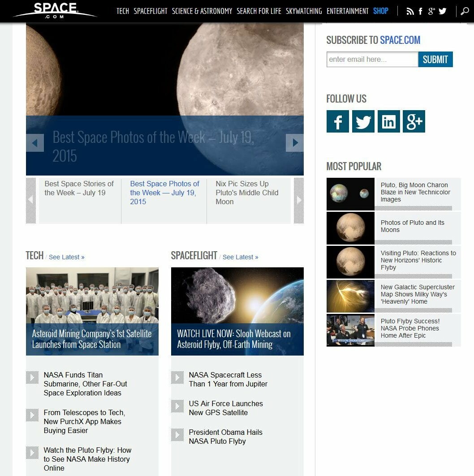Screen dimensions: 474x476
Task: Open NASA Funds Titan Submarine article link
Action: pos(85,384)
